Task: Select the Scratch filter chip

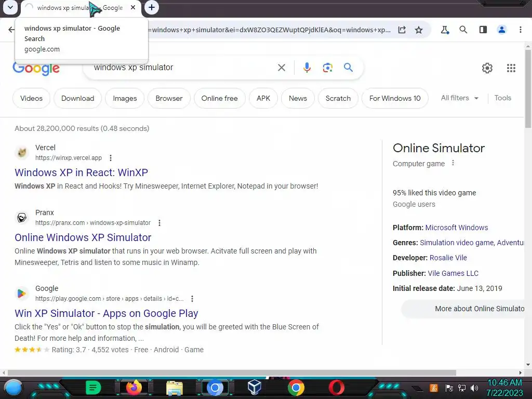Action: (338, 98)
